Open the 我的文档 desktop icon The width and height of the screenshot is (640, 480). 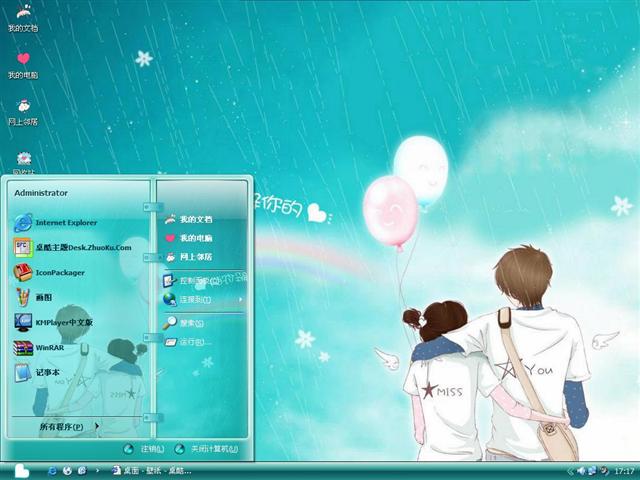click(x=23, y=18)
